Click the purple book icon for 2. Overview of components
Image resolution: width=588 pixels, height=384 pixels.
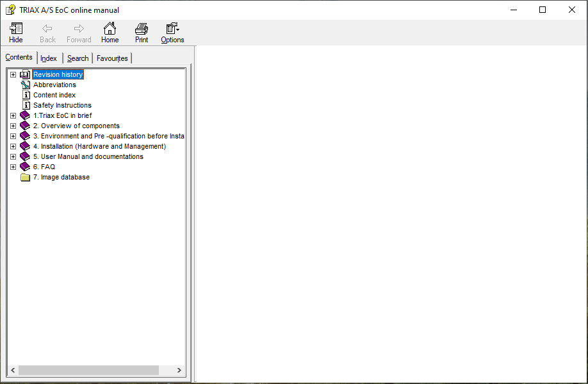[25, 126]
